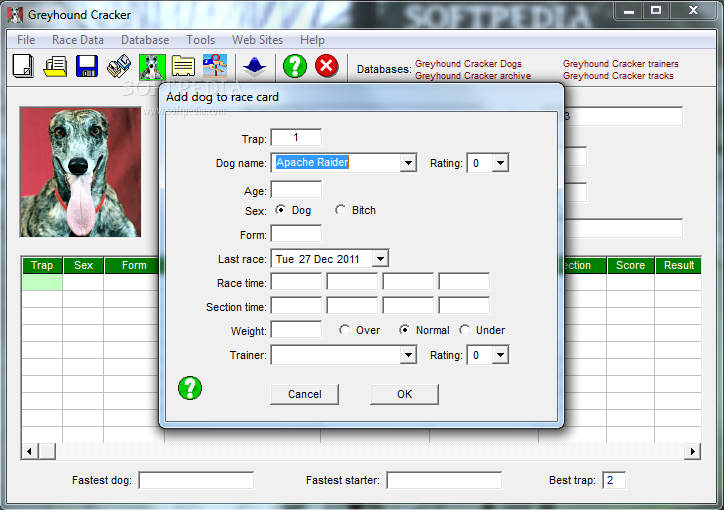Click the Cancel button
Viewport: 724px width, 510px height.
tap(304, 394)
